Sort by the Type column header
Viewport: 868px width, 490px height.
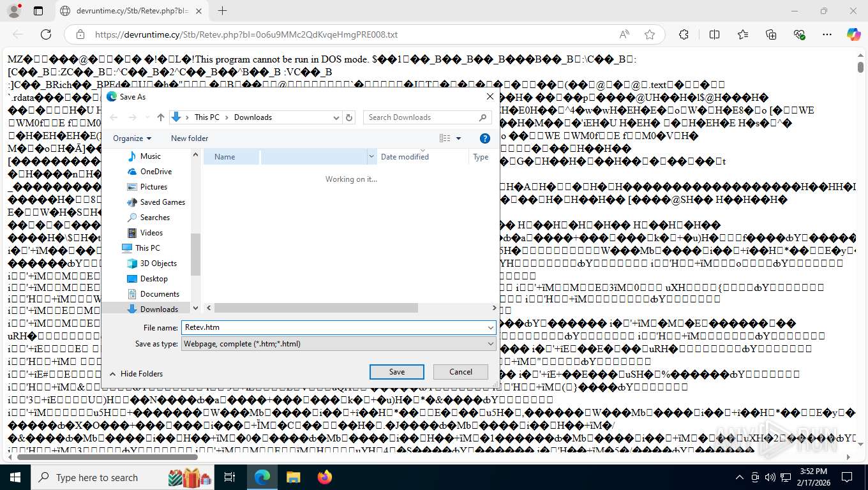pos(481,156)
